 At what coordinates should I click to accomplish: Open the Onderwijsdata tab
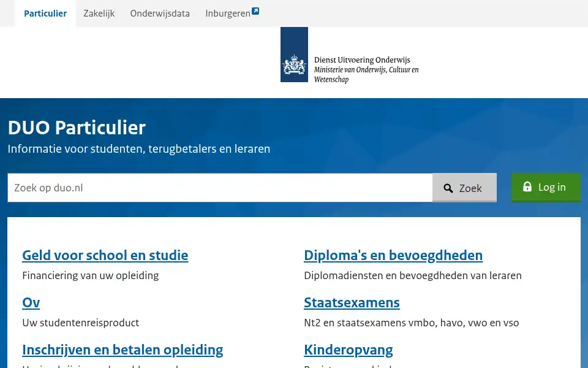click(x=160, y=13)
